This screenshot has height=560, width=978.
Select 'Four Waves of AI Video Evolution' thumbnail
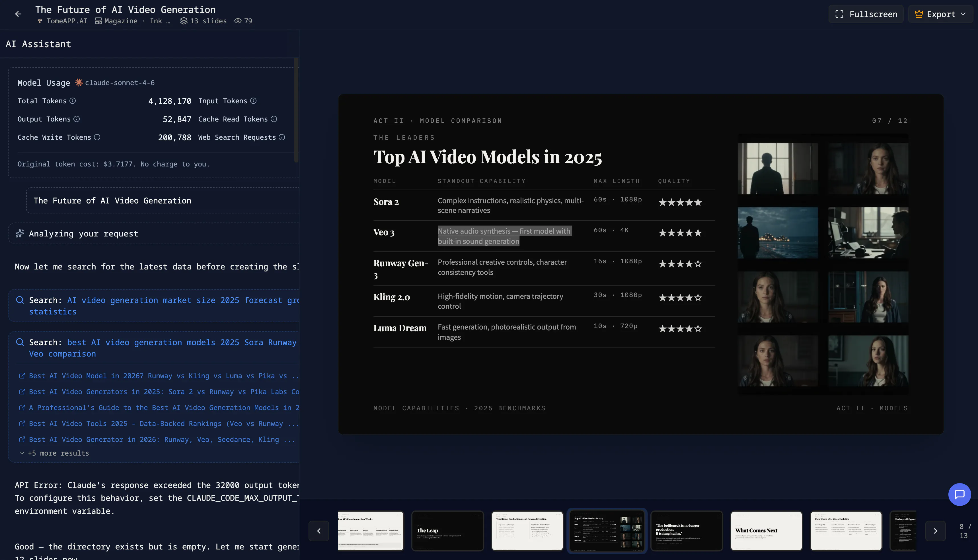tap(846, 531)
